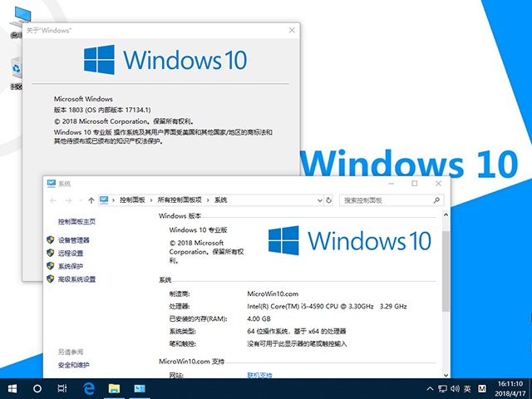Open 联机支持 website link
The image size is (532, 399).
[x=259, y=375]
